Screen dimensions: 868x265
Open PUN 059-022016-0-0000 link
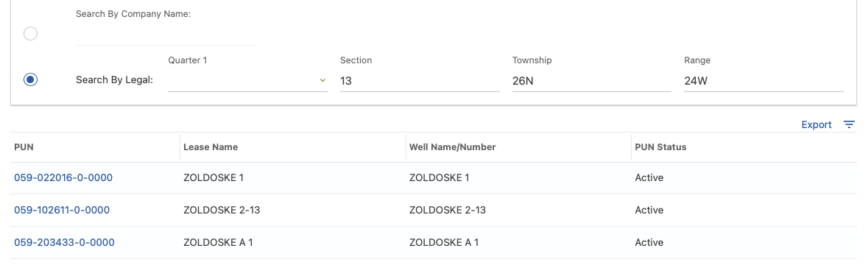pyautogui.click(x=63, y=177)
